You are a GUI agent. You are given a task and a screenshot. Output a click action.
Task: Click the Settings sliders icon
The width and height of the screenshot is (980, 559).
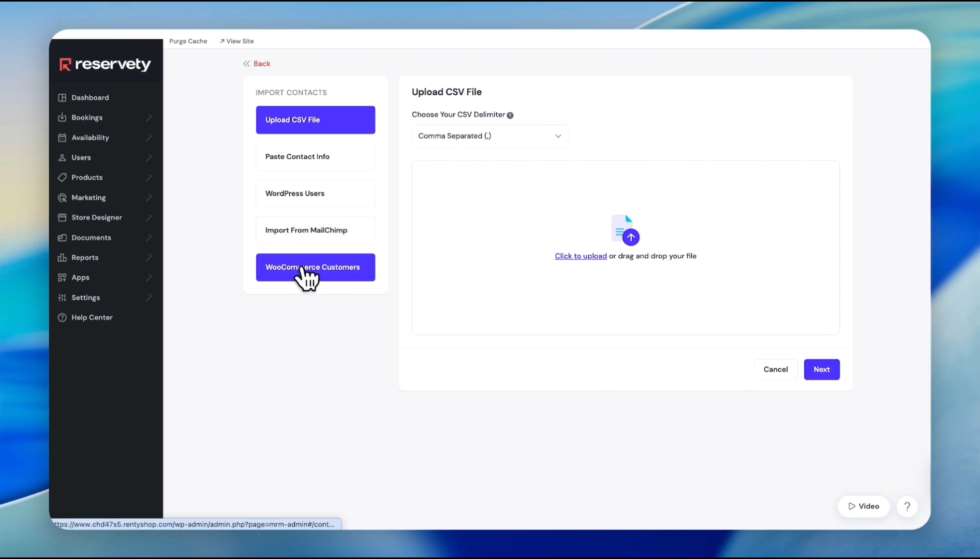(x=62, y=298)
